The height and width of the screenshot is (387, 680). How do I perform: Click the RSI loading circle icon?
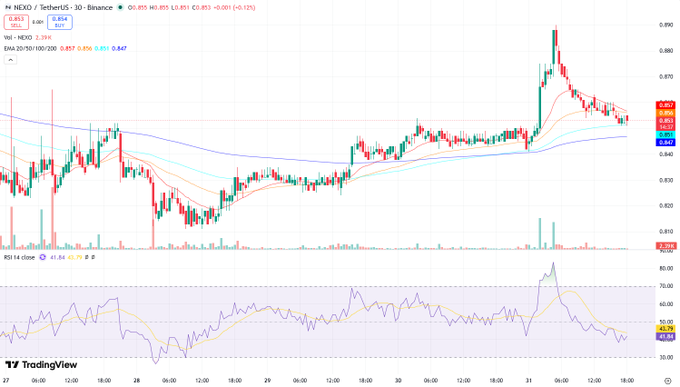[x=42, y=257]
